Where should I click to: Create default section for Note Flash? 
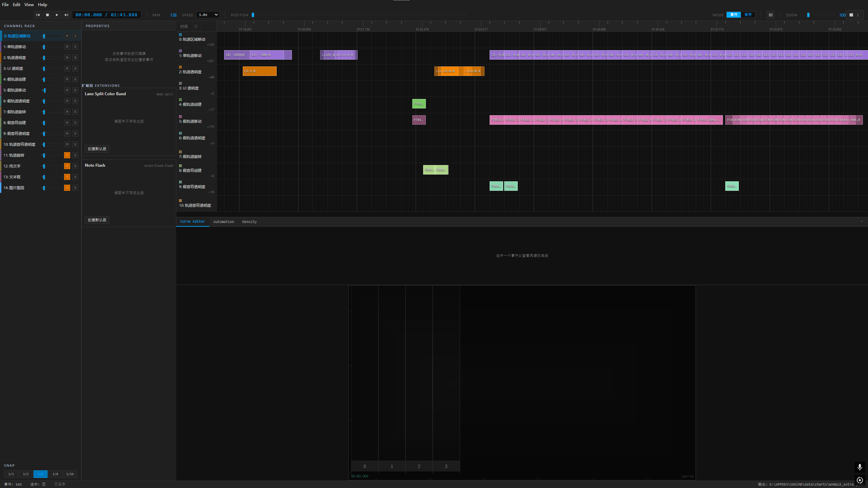(97, 220)
